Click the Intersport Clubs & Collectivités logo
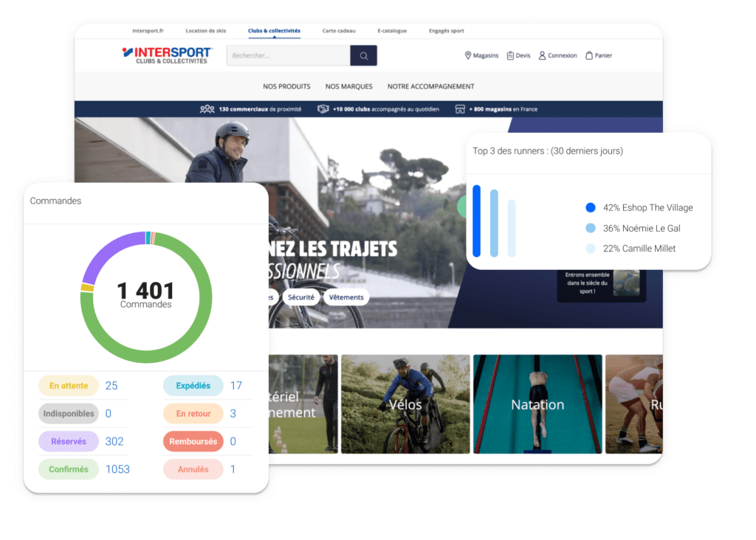 167,55
